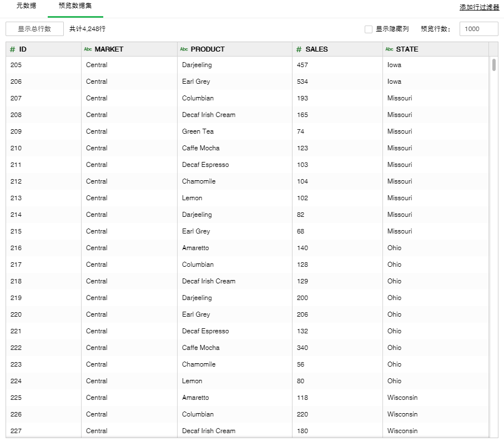Enable the 显示隐藏列 checkbox
504x442 pixels.
(x=369, y=29)
